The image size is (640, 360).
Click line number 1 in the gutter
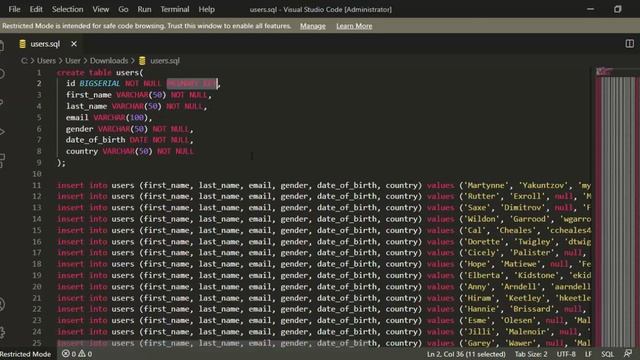pyautogui.click(x=39, y=72)
